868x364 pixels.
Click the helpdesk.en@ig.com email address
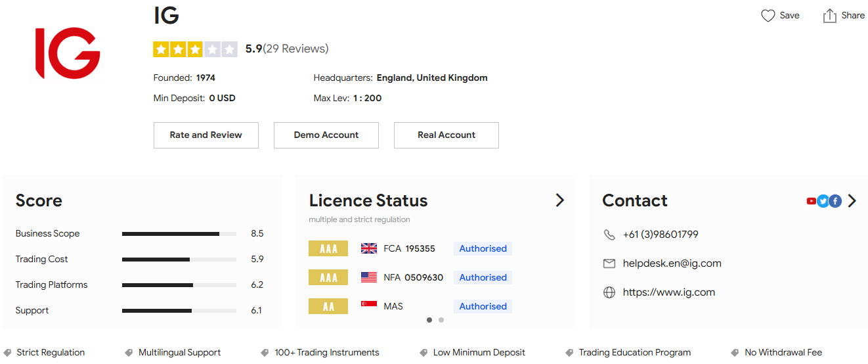[672, 263]
